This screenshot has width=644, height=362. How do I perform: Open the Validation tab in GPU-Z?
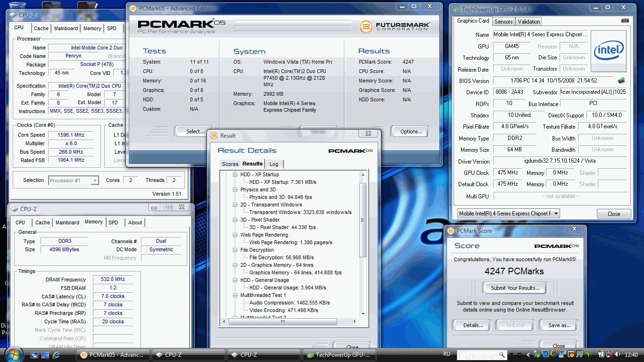pyautogui.click(x=529, y=22)
